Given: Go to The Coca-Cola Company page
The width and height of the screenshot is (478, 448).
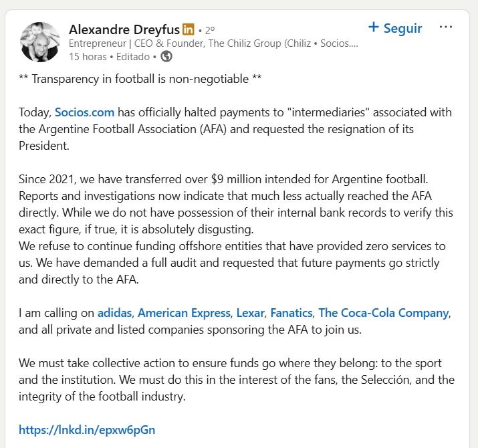Looking at the screenshot, I should pyautogui.click(x=383, y=313).
